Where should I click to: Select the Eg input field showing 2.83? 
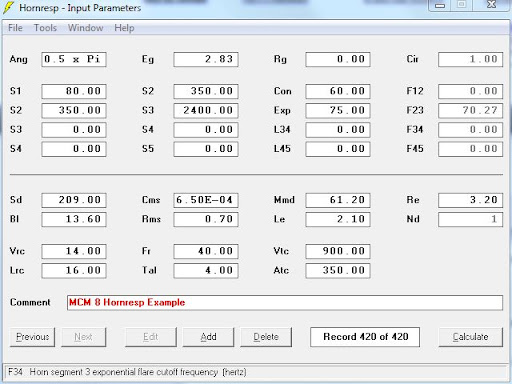pyautogui.click(x=206, y=59)
